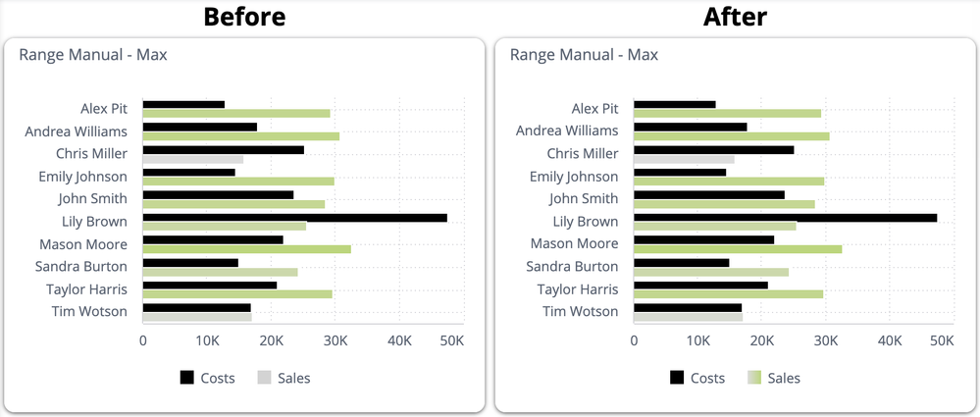Screen dimensions: 980x417
Task: Click the Sandra Burton axis label in After chart
Action: [572, 266]
